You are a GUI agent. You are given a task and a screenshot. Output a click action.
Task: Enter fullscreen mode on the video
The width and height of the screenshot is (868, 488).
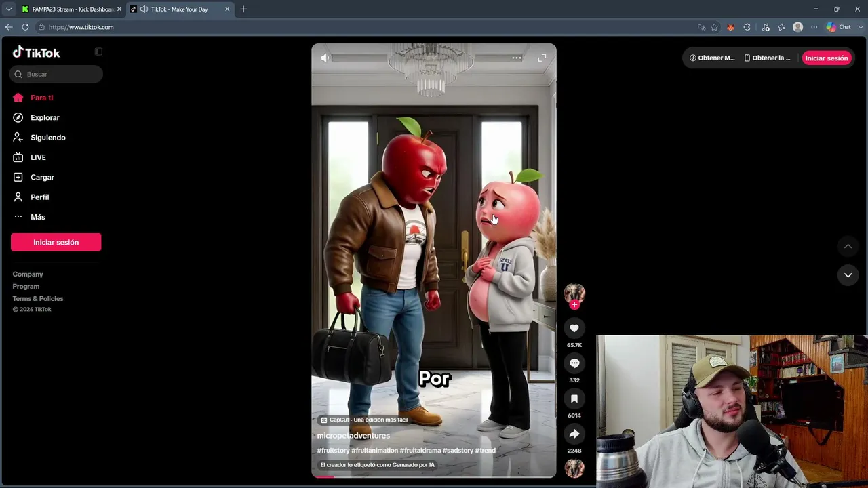click(x=542, y=58)
